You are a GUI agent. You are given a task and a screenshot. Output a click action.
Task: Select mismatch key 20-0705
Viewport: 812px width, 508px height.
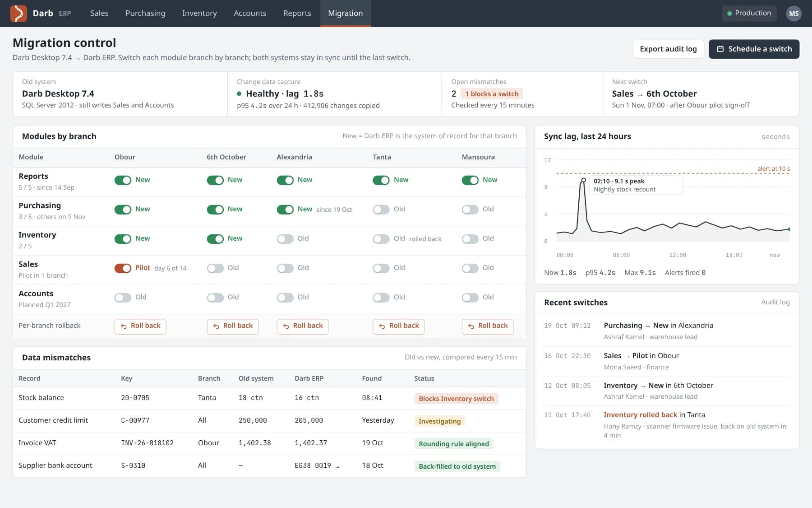(135, 398)
